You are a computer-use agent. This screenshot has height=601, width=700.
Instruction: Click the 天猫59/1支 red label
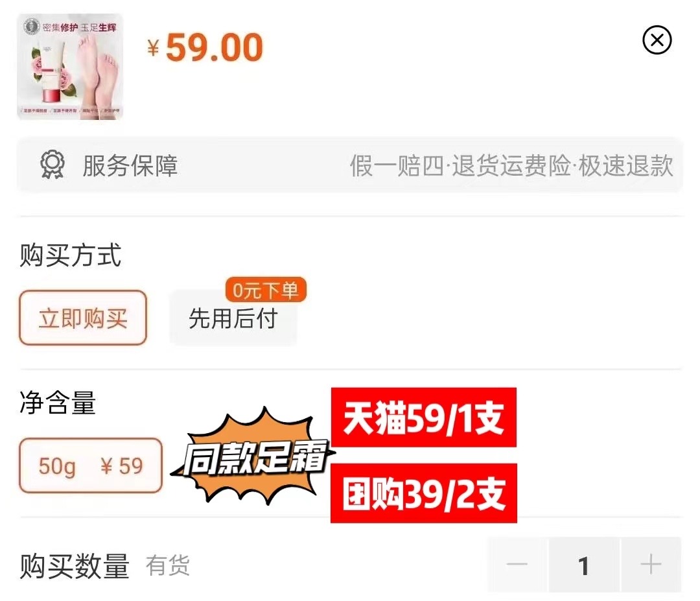[x=424, y=418]
